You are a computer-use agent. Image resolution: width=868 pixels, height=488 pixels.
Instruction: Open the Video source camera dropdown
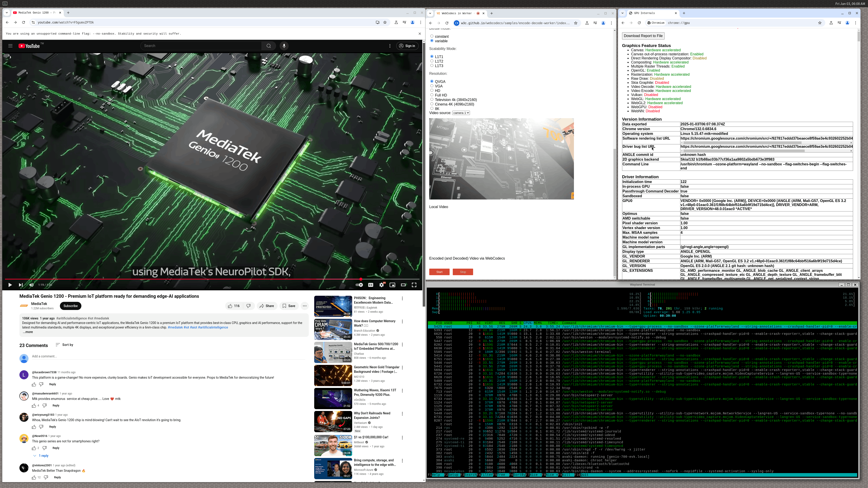coord(461,113)
